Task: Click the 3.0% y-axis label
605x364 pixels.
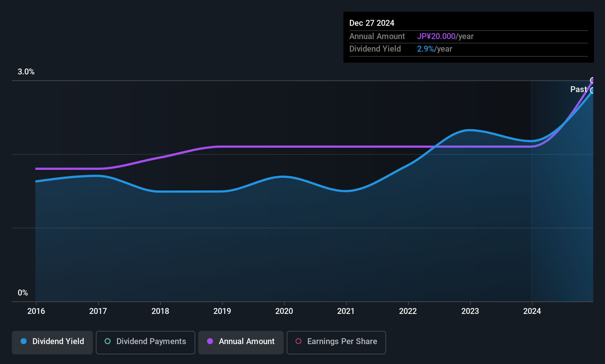Action: tap(26, 72)
